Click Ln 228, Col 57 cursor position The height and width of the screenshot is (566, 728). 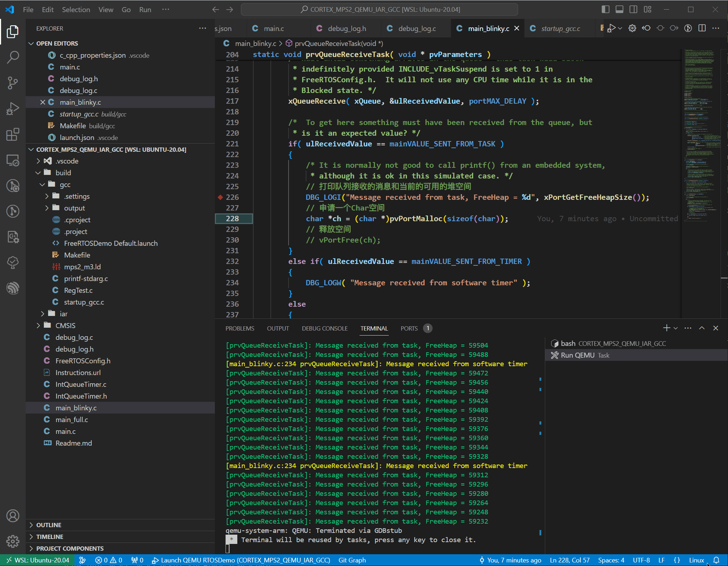[x=569, y=560]
